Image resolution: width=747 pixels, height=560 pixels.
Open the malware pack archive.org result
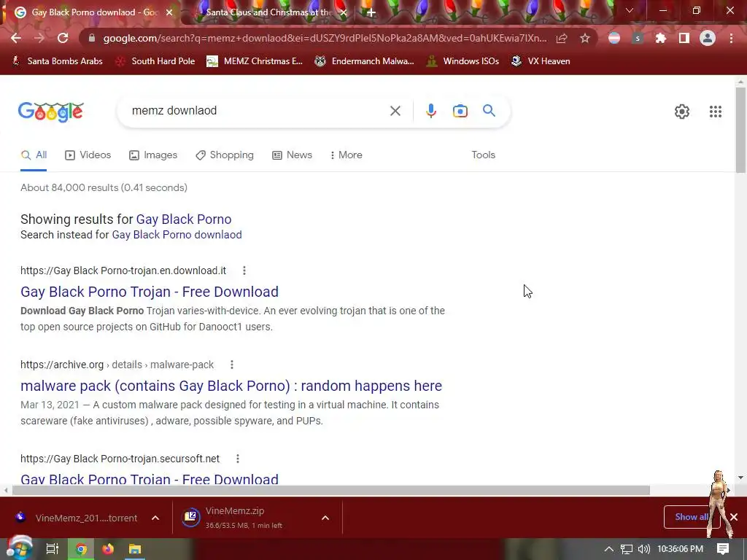pos(231,386)
